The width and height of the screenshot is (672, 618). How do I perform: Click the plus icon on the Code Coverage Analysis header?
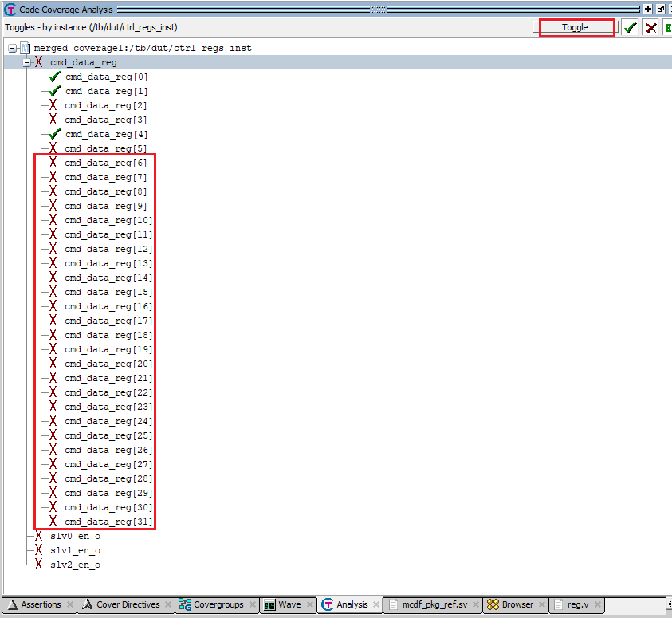point(648,9)
